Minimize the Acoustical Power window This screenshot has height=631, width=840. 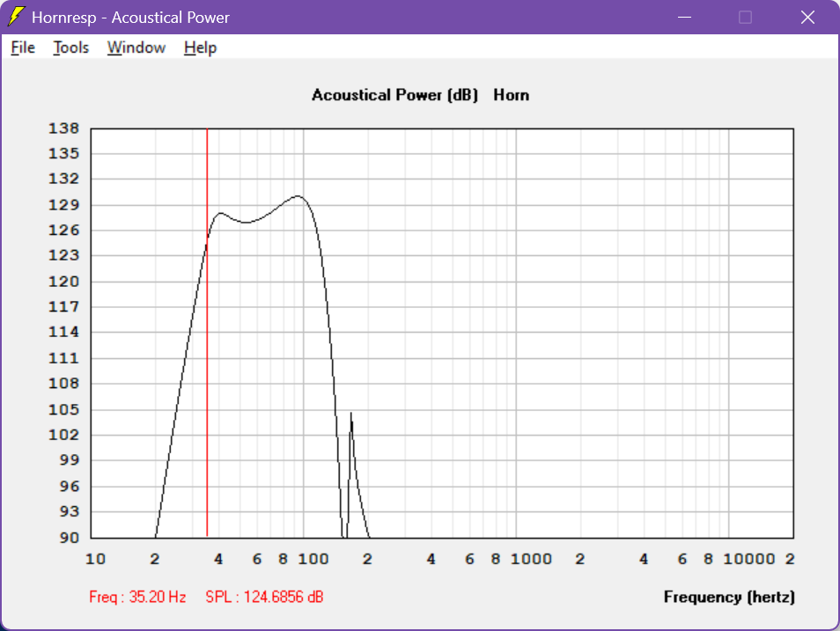(x=684, y=17)
